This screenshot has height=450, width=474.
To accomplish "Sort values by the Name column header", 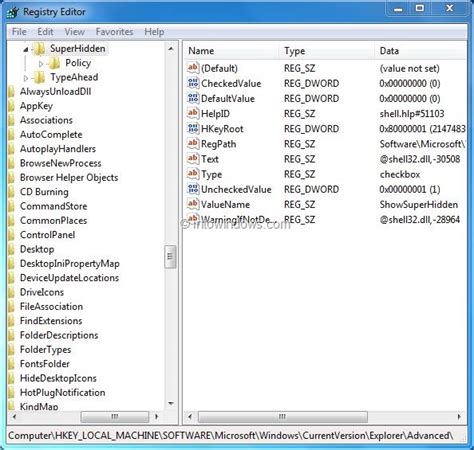I will (231, 51).
